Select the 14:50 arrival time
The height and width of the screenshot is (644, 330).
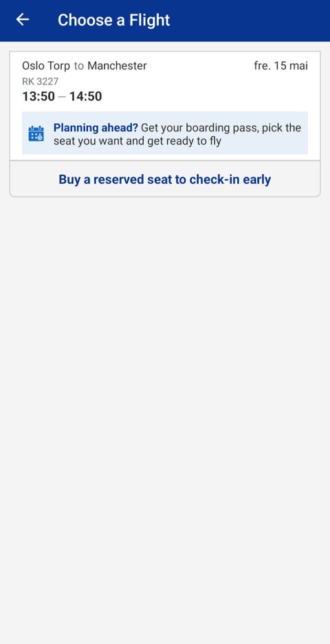pos(85,96)
